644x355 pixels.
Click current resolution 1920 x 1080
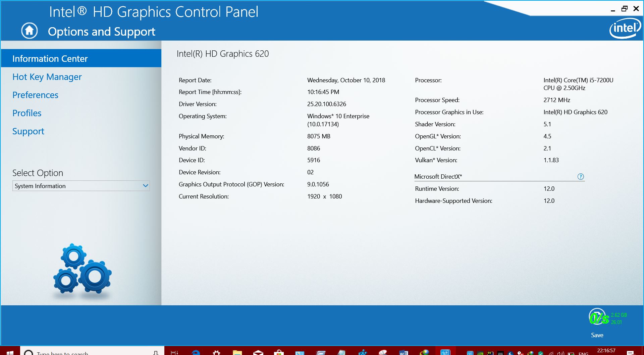click(324, 196)
